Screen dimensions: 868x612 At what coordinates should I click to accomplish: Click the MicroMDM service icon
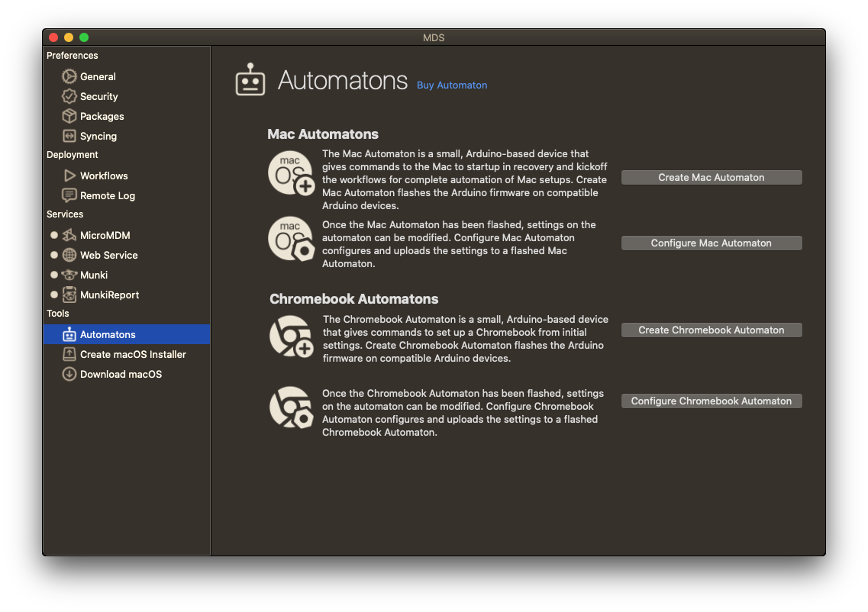69,235
